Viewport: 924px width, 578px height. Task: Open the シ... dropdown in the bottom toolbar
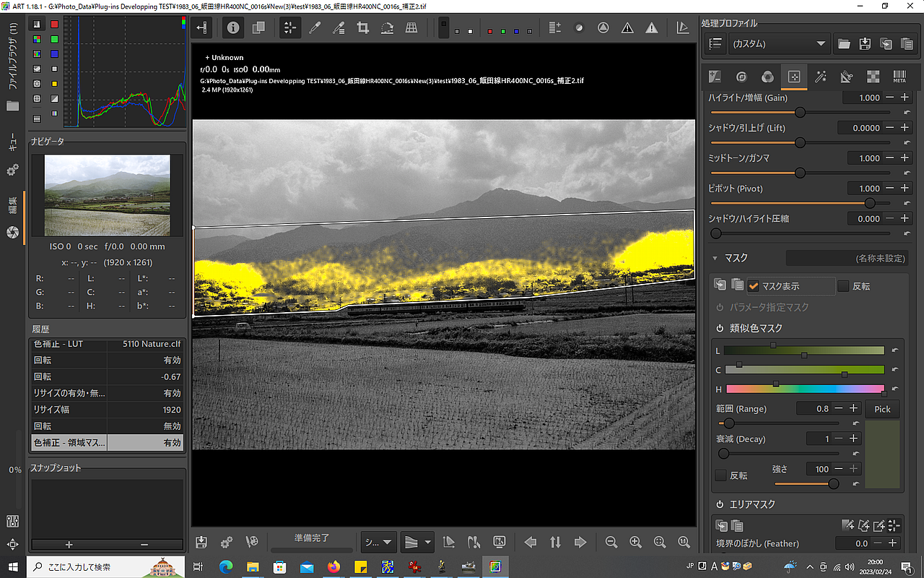[379, 542]
